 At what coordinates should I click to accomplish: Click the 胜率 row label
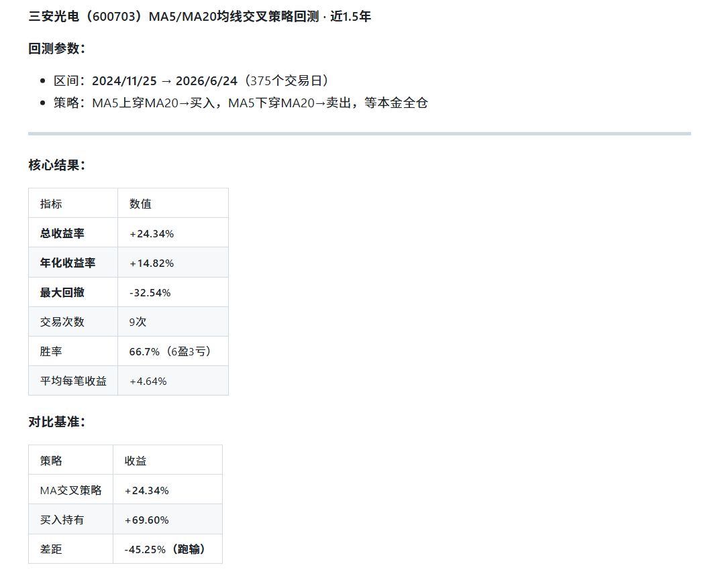(51, 351)
